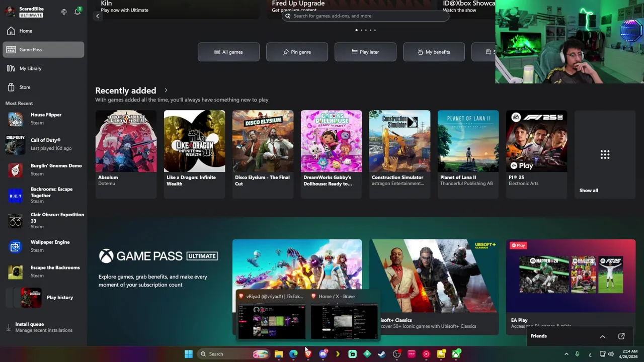The height and width of the screenshot is (362, 644).
Task: Open Steam from the taskbar
Action: point(382,354)
